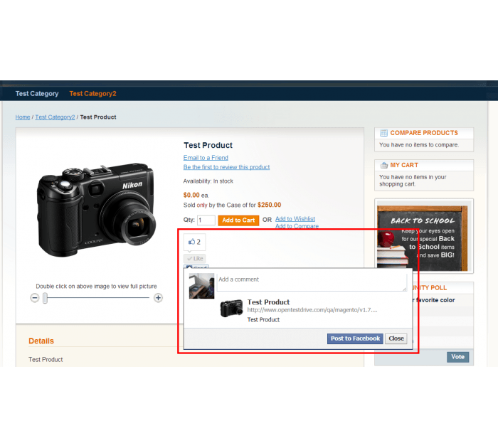Click the Compare Products icon
Viewport: 498px width, 448px height.
pyautogui.click(x=384, y=133)
